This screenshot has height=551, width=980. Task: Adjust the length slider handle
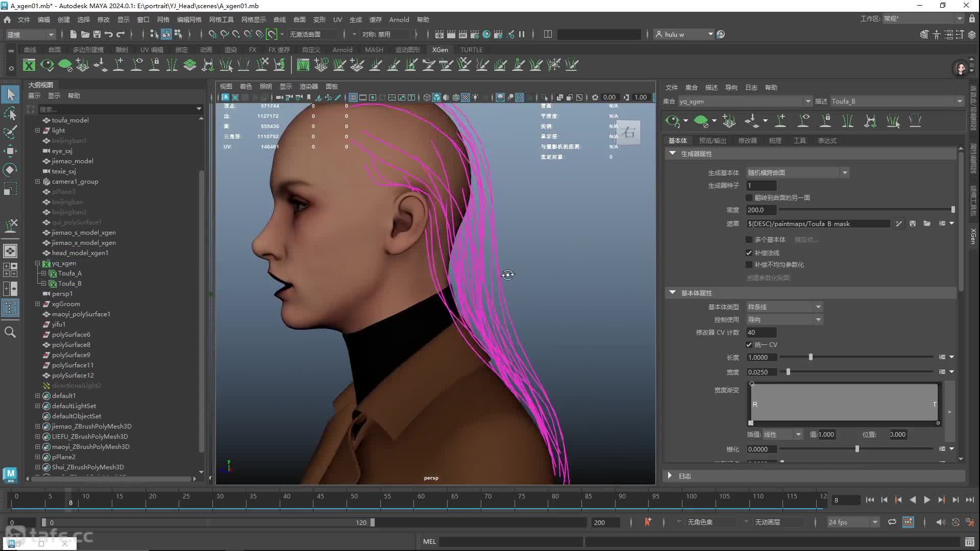(x=811, y=358)
